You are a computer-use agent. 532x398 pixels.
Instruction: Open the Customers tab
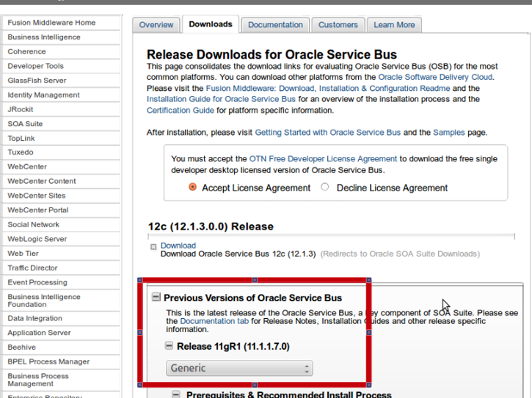[x=338, y=25]
